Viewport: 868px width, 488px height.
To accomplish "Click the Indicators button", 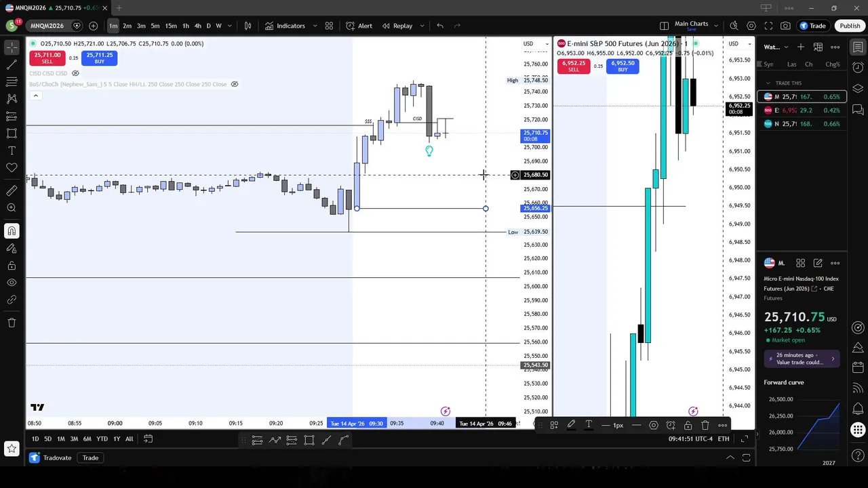I will tap(285, 26).
